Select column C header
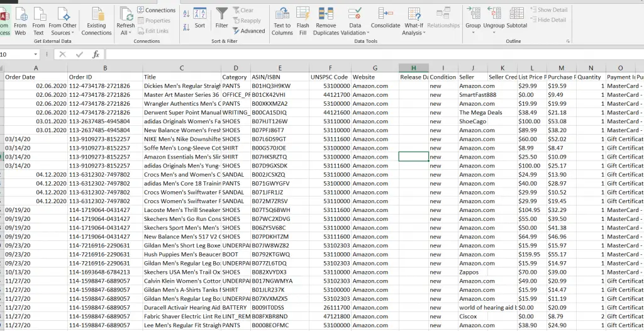644x331 pixels. [x=182, y=68]
